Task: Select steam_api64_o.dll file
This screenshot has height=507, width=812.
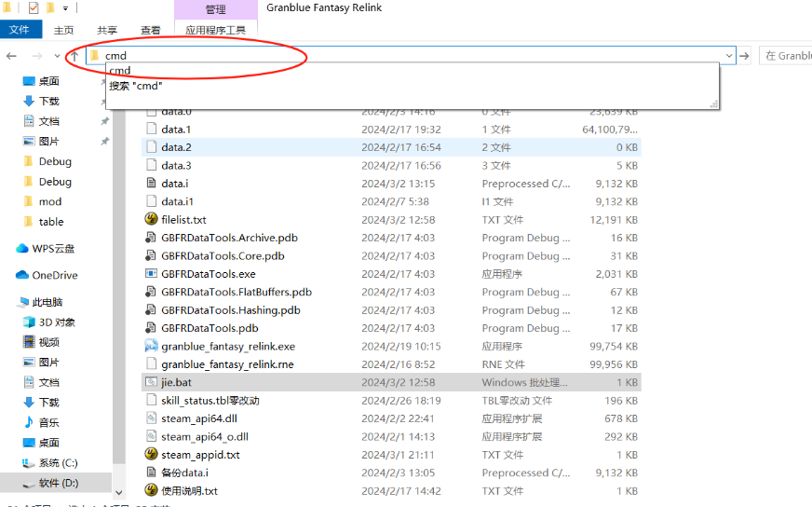Action: [x=205, y=437]
